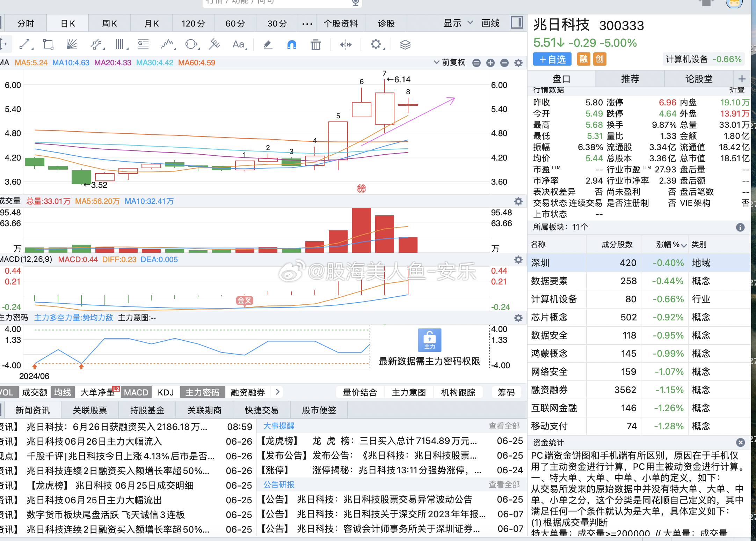Select the rectangle drawing tool
Screen dimensions: 756x541
[48, 44]
